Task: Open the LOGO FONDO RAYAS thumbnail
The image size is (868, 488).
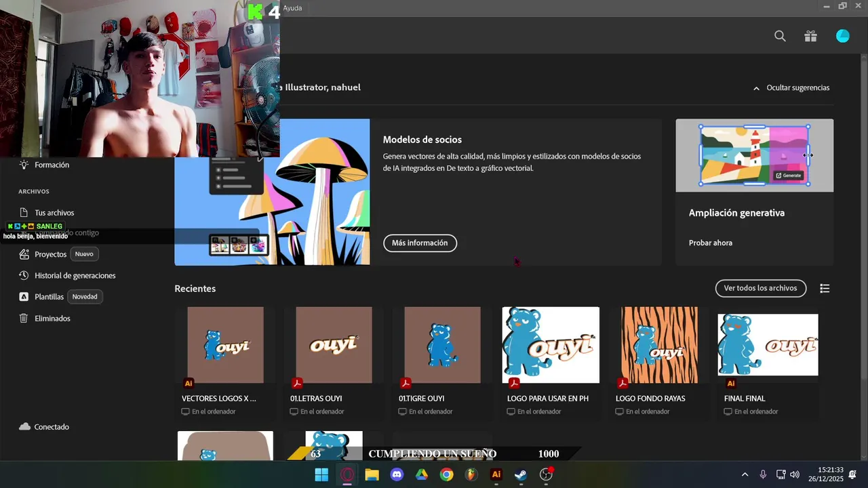Action: coord(659,345)
